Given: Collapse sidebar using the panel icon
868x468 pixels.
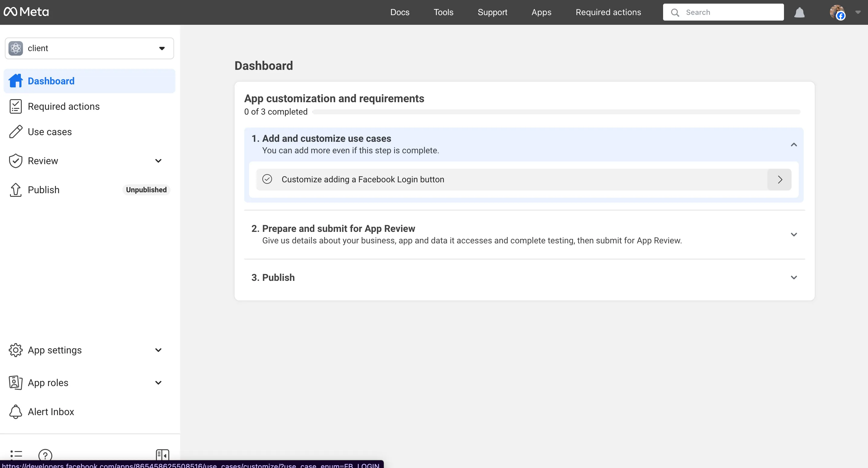Looking at the screenshot, I should (x=162, y=455).
